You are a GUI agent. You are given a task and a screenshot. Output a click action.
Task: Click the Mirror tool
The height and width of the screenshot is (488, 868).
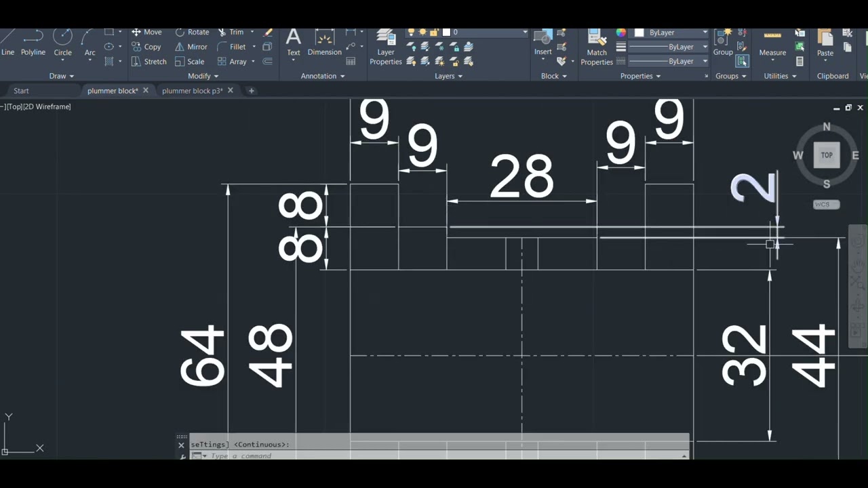point(191,47)
